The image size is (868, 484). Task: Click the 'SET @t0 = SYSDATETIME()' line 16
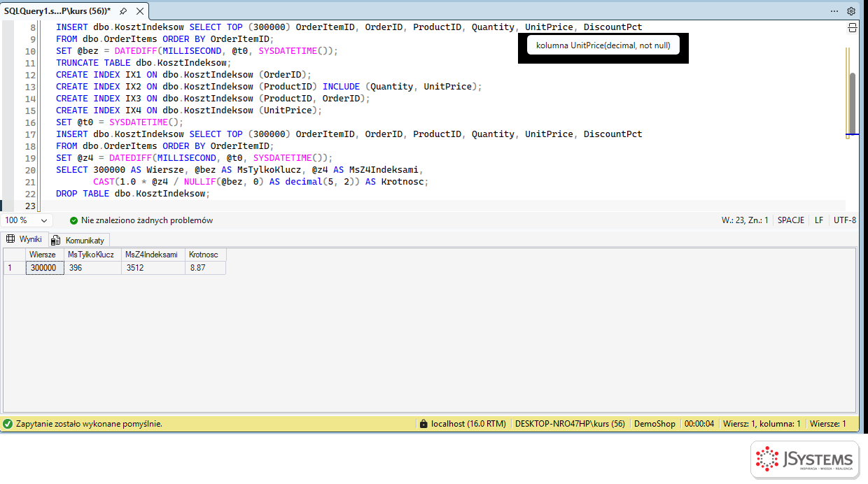(x=120, y=122)
